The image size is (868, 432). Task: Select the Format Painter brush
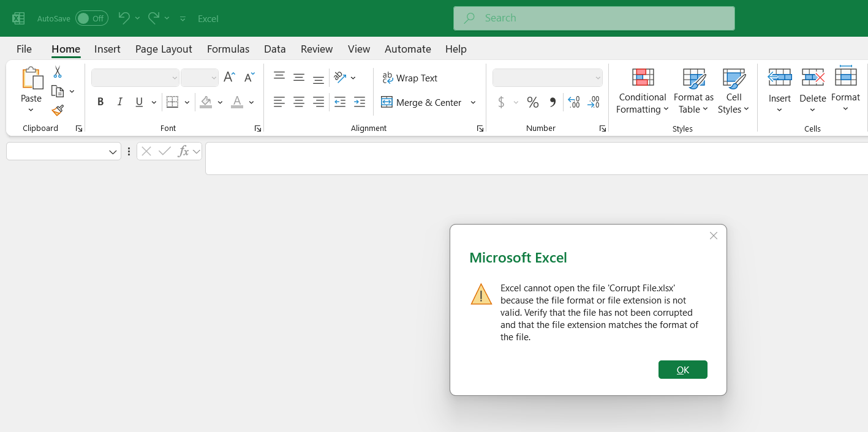click(x=58, y=110)
